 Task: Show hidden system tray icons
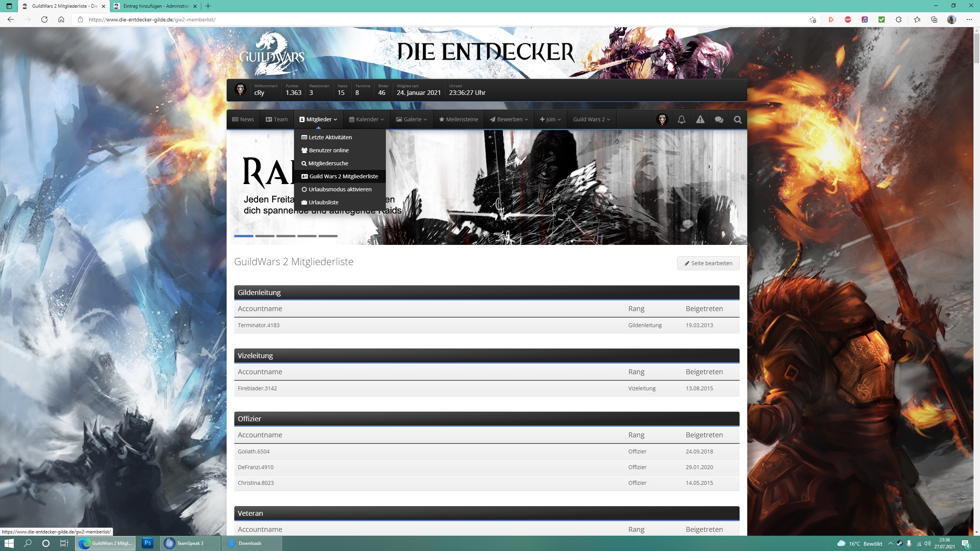tap(890, 543)
